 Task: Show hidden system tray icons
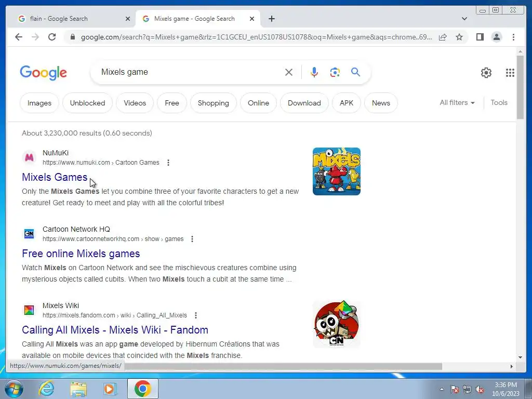pyautogui.click(x=442, y=389)
